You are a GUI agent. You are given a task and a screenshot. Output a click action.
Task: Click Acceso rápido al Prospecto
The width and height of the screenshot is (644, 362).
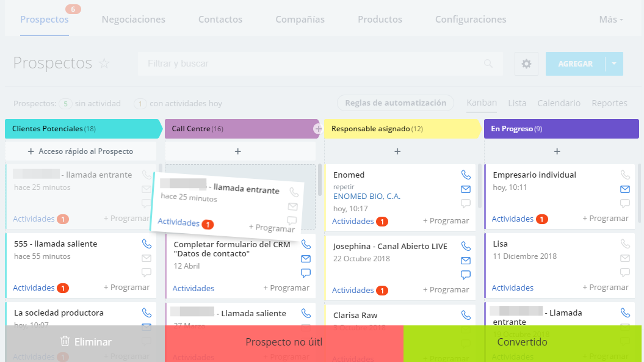[x=81, y=151]
